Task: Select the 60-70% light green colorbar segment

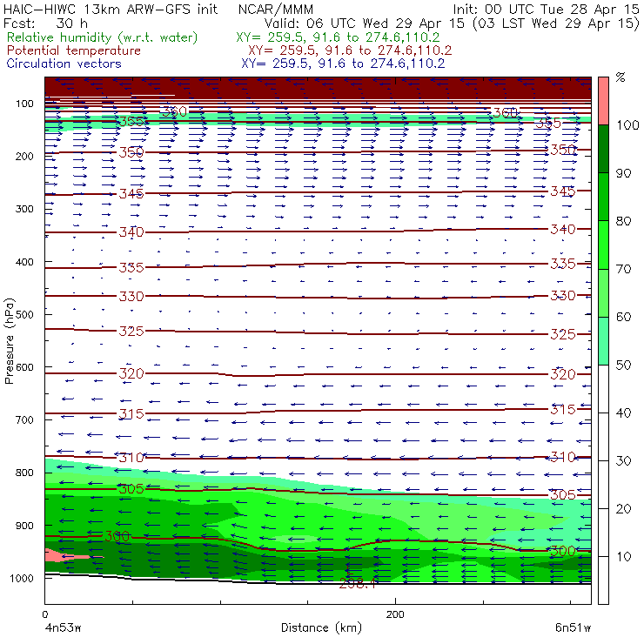Action: pyautogui.click(x=603, y=292)
